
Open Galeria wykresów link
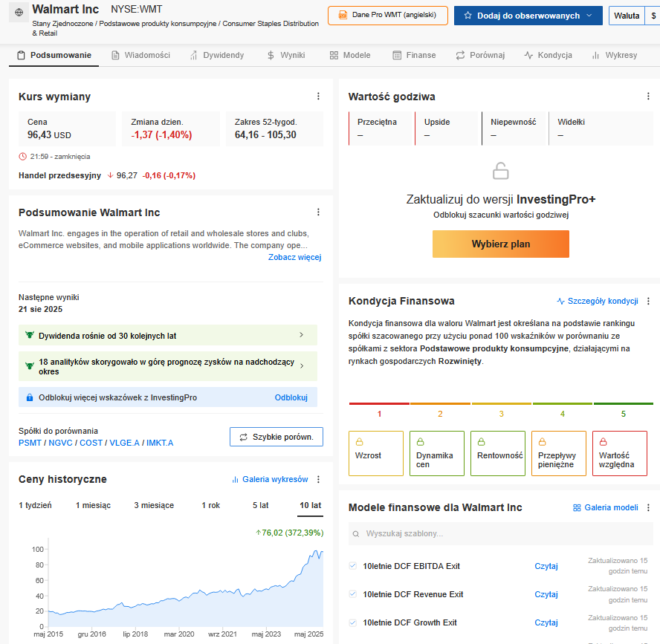coord(270,479)
